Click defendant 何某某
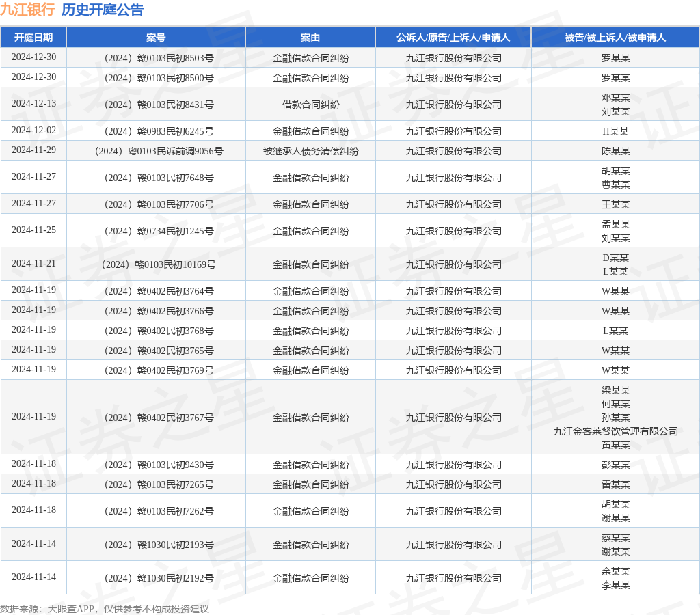This screenshot has width=700, height=615. click(x=616, y=404)
